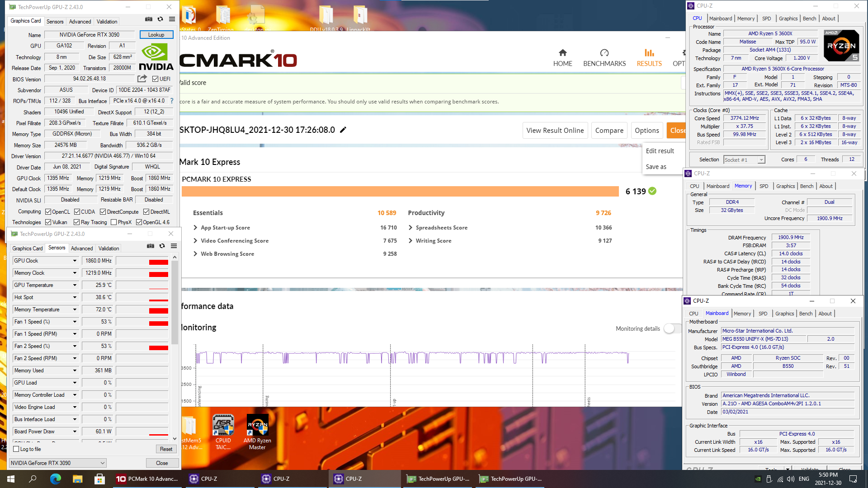The width and height of the screenshot is (868, 488).
Task: Open the hamburger menu in GPU-Z Sensors window
Action: click(x=174, y=246)
